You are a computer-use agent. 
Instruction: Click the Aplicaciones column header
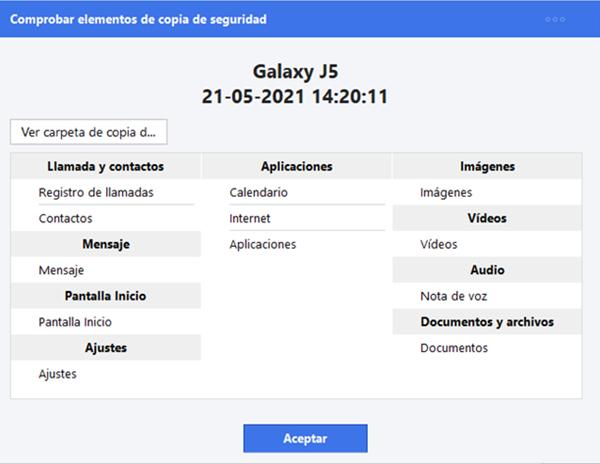[297, 166]
